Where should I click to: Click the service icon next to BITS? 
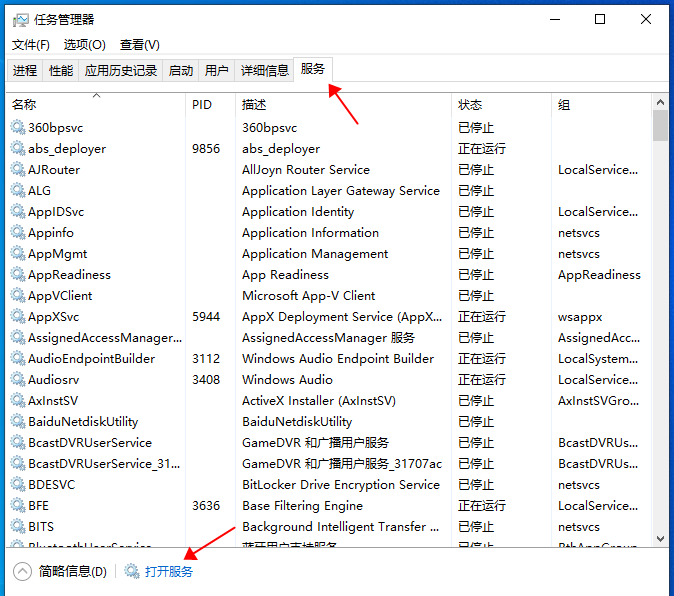18,526
